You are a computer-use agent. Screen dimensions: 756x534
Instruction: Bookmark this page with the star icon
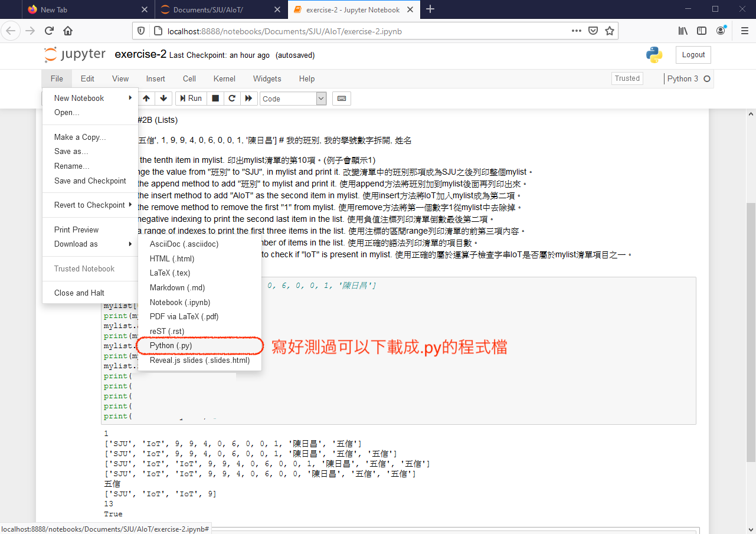(x=610, y=31)
